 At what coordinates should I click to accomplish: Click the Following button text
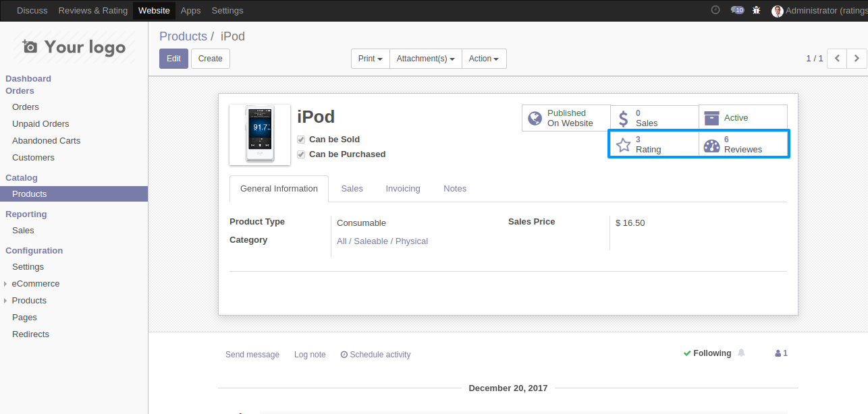click(x=712, y=353)
